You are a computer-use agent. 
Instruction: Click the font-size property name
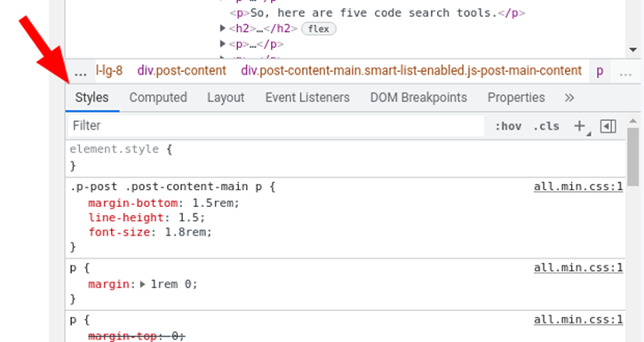(120, 233)
